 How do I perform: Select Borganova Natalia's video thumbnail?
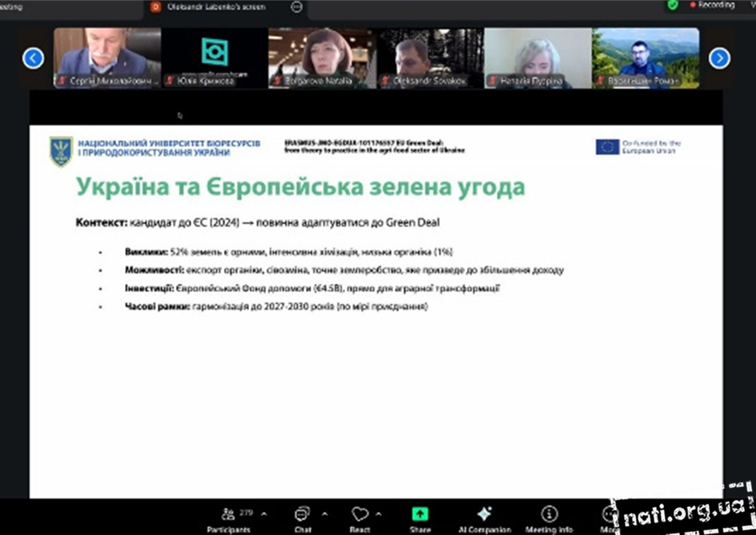point(322,58)
